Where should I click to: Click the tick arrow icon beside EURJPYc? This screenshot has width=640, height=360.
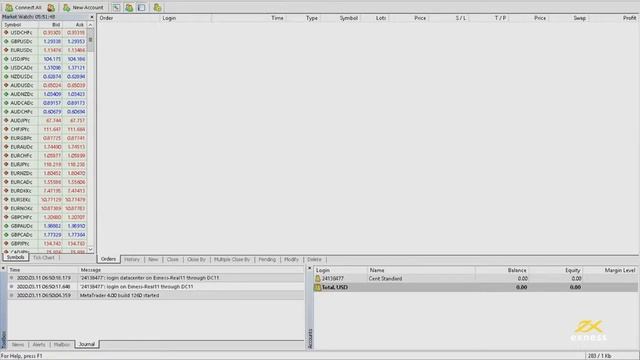point(6,164)
